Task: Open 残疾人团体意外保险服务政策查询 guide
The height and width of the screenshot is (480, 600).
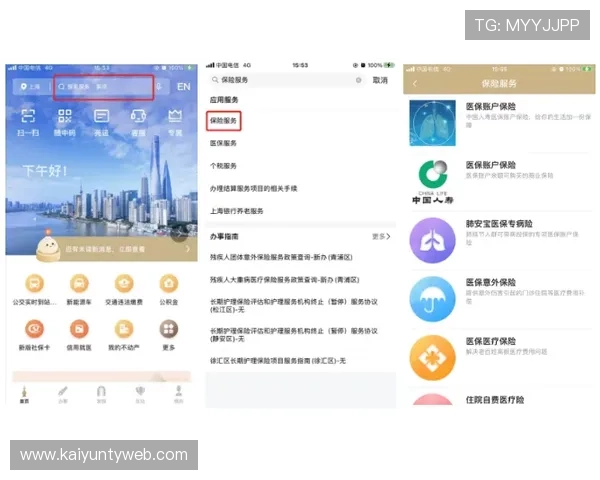Action: pyautogui.click(x=281, y=257)
